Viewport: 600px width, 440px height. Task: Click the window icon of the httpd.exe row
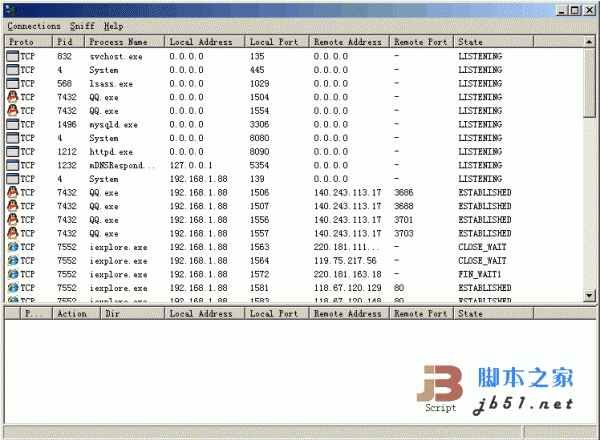click(x=13, y=152)
